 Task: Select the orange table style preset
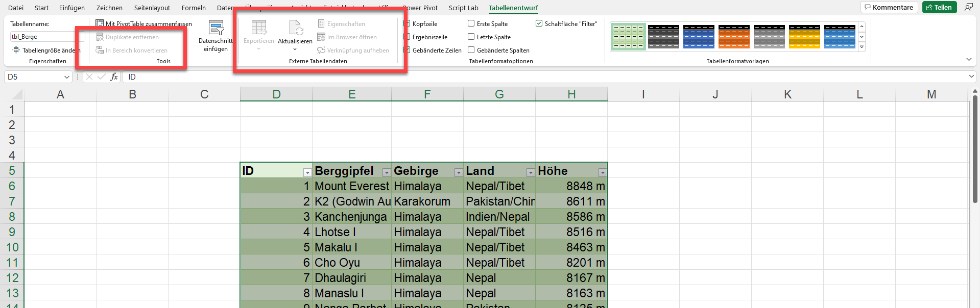pyautogui.click(x=733, y=36)
